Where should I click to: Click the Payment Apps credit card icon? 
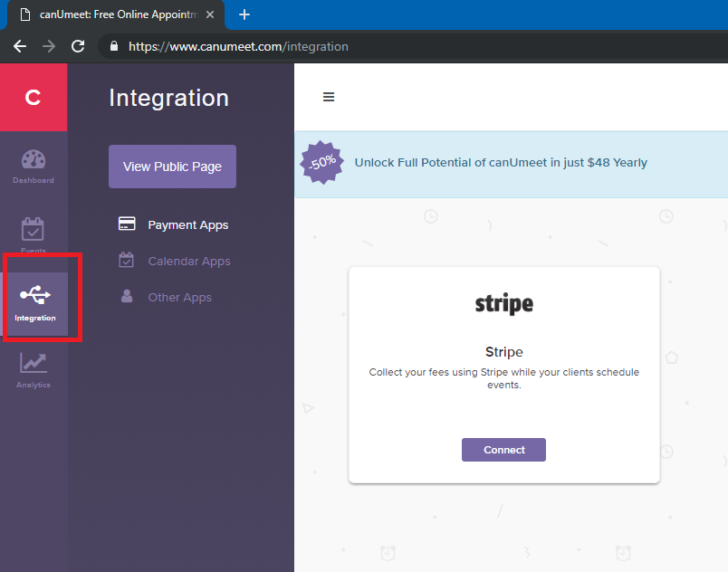(127, 224)
